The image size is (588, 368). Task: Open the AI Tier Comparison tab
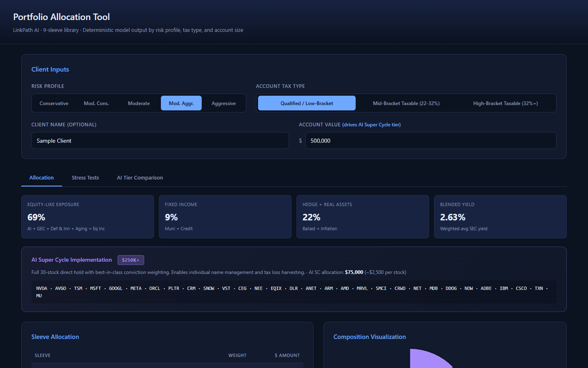tap(140, 177)
